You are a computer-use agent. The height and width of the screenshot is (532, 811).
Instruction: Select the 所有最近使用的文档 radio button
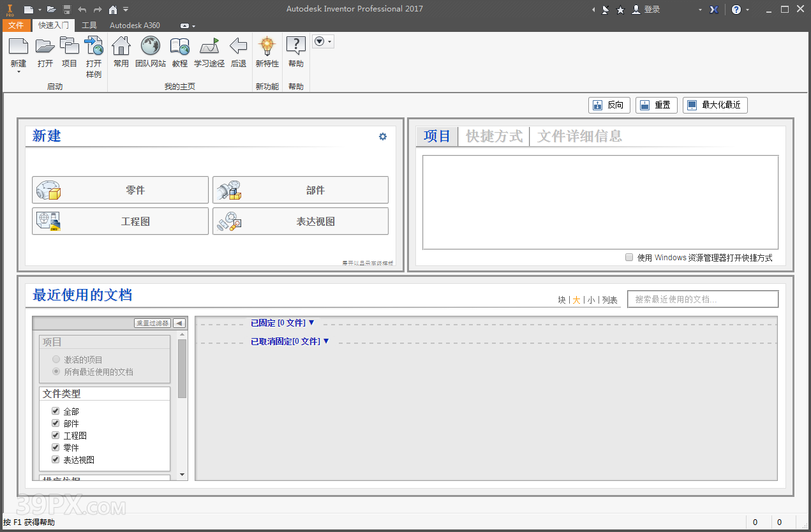[x=56, y=372]
